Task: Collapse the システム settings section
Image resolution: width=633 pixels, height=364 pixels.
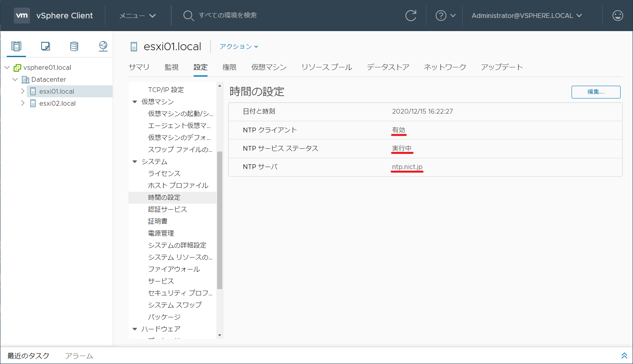Action: [x=135, y=161]
